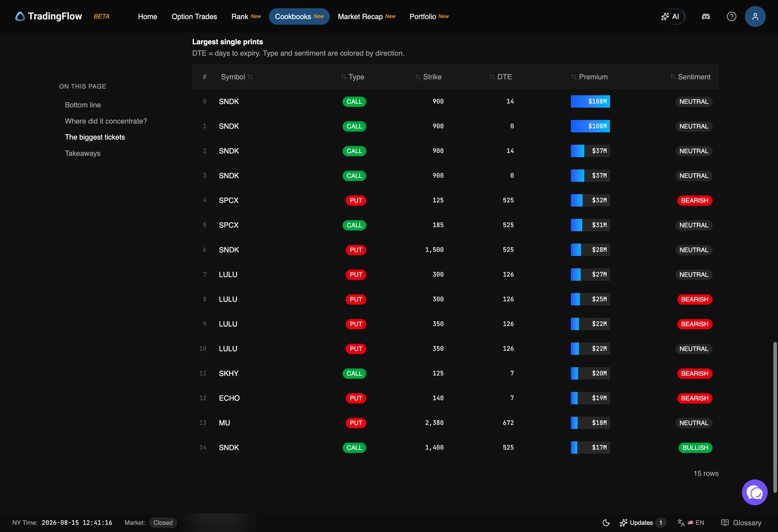This screenshot has height=532, width=778.
Task: Sort table by Symbol column
Action: [x=237, y=77]
